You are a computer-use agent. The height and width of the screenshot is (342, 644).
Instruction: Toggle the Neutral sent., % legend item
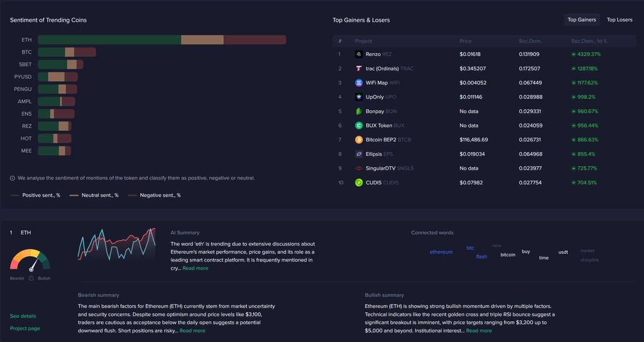point(94,195)
